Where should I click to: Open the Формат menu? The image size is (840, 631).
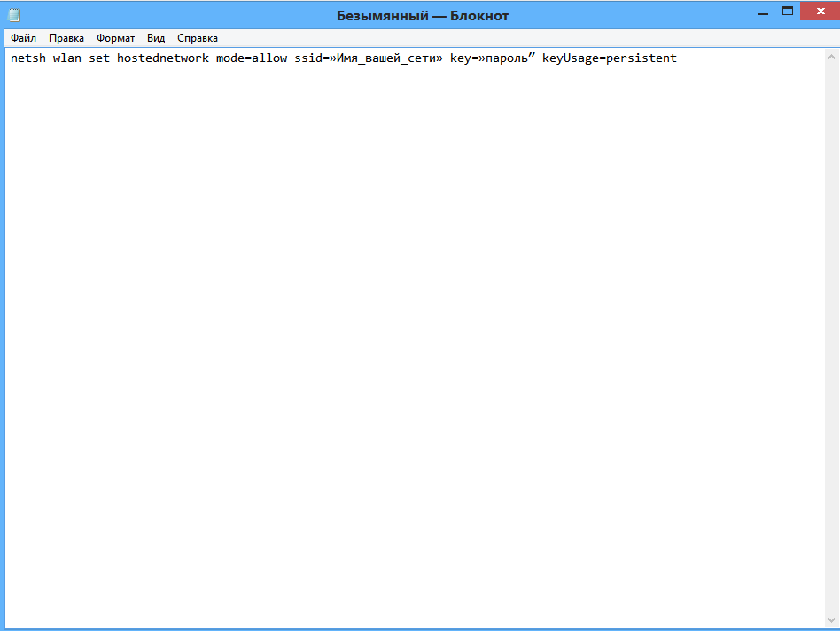(x=116, y=38)
